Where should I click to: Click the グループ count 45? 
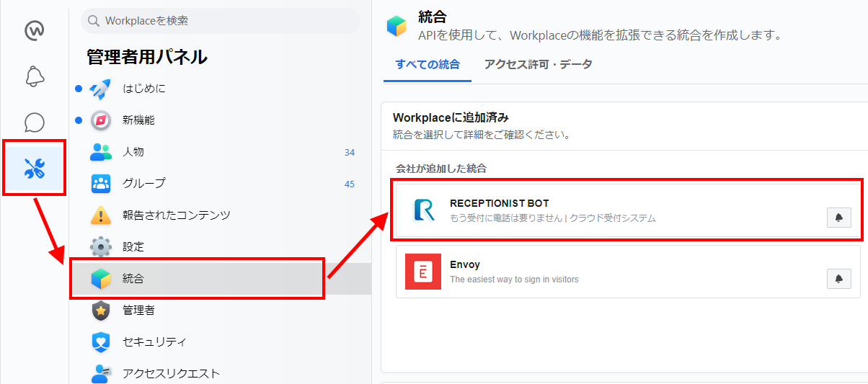pos(350,184)
